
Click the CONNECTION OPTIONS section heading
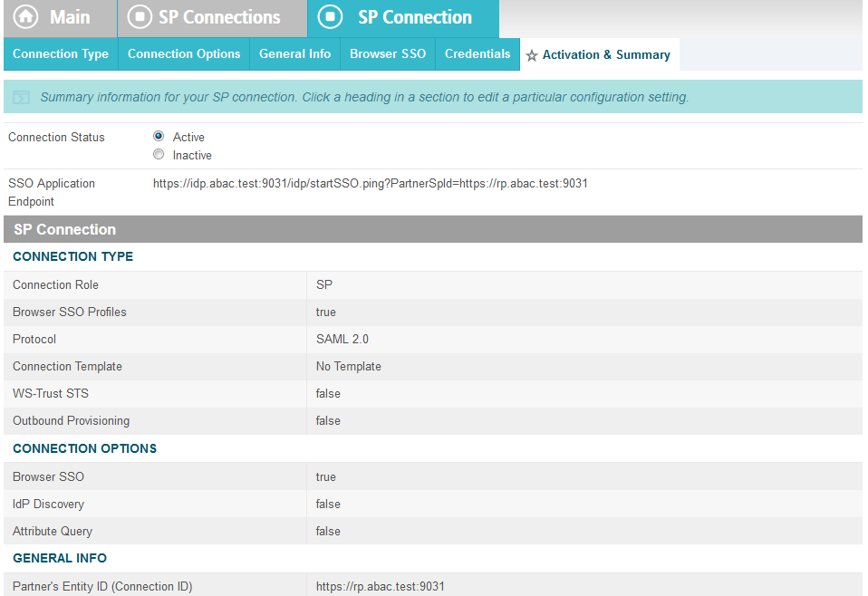[84, 448]
